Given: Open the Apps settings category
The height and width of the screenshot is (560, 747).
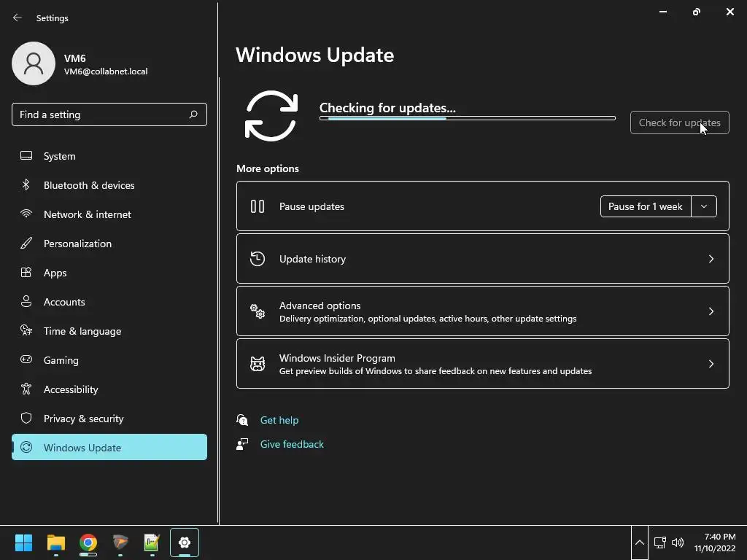Looking at the screenshot, I should tap(109, 273).
